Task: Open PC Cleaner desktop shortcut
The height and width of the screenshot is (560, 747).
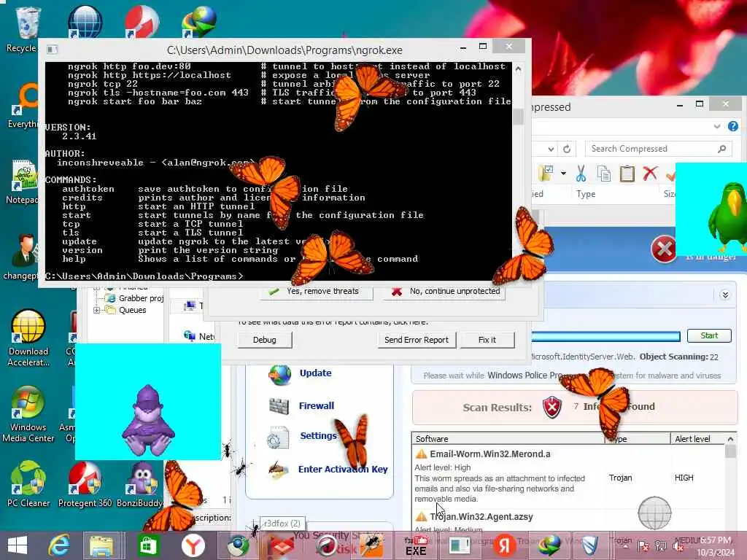Action: click(28, 483)
